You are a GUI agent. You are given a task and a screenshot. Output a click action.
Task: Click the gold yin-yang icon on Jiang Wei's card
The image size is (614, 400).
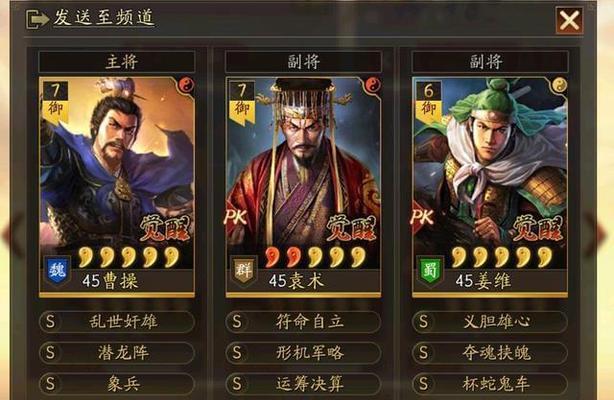(x=560, y=85)
